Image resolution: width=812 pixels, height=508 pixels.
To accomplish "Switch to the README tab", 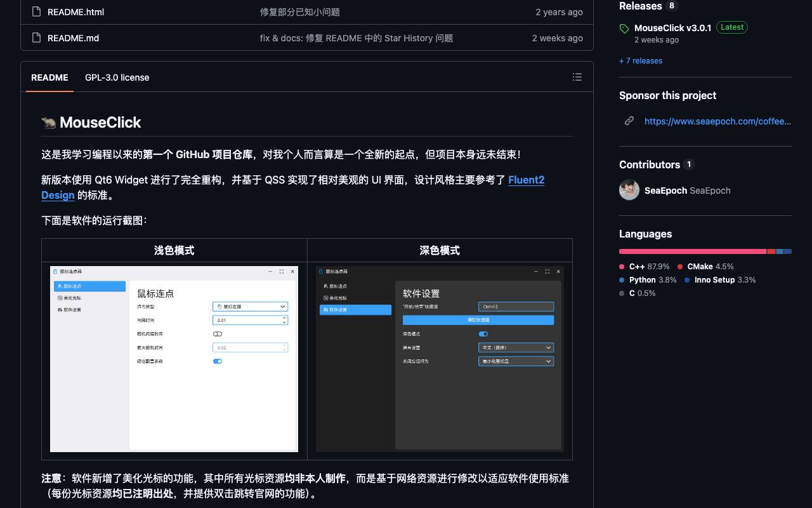I will coord(49,77).
